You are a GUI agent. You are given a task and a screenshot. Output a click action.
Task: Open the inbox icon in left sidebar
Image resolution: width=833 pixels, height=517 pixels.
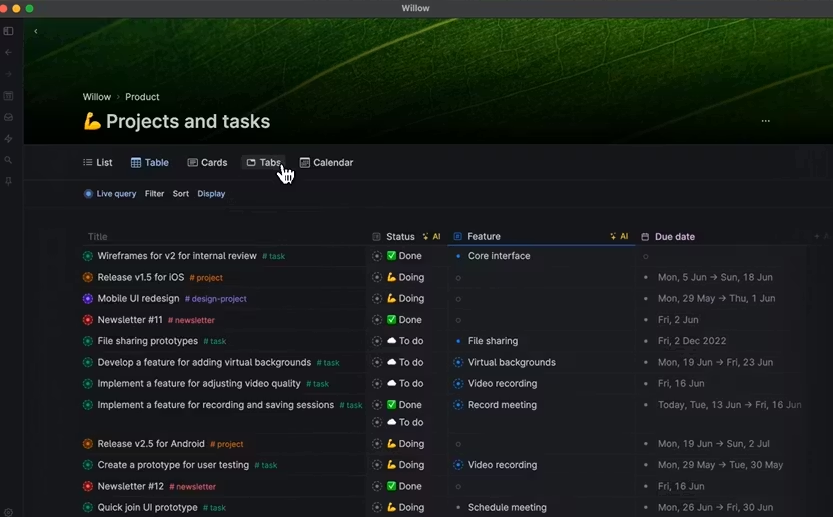pyautogui.click(x=8, y=117)
